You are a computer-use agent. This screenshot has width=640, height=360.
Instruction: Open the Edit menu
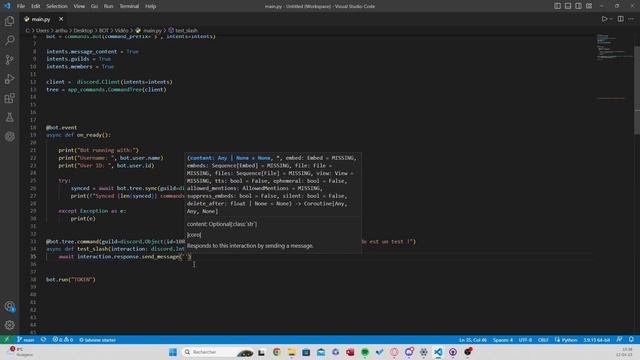36,6
